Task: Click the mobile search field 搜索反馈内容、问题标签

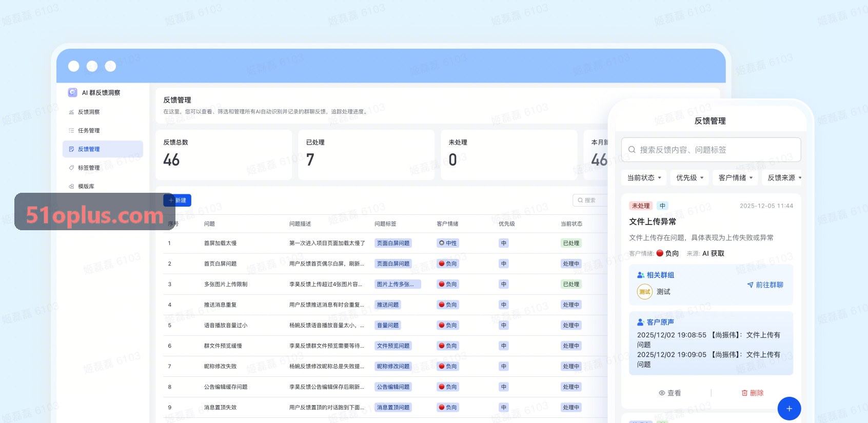Action: tap(711, 150)
